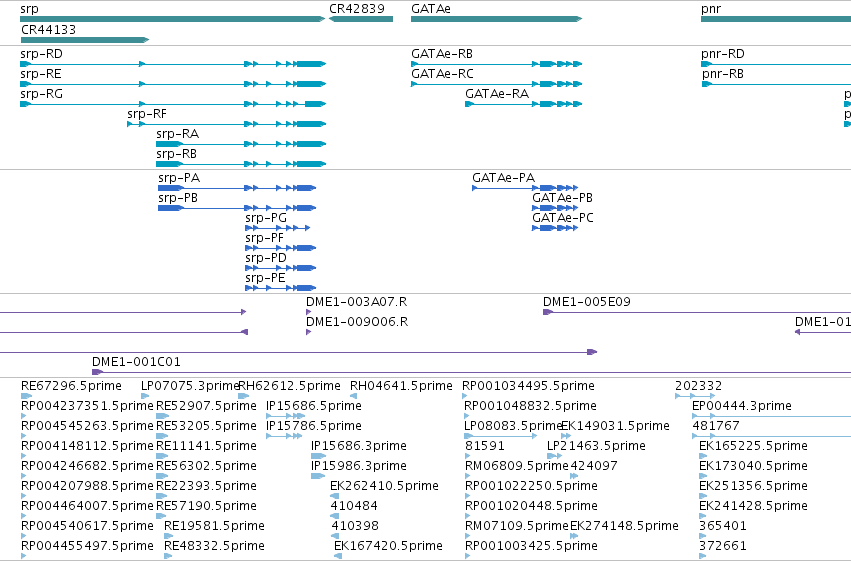Select the pnr gene track
The height and width of the screenshot is (561, 851).
776,19
